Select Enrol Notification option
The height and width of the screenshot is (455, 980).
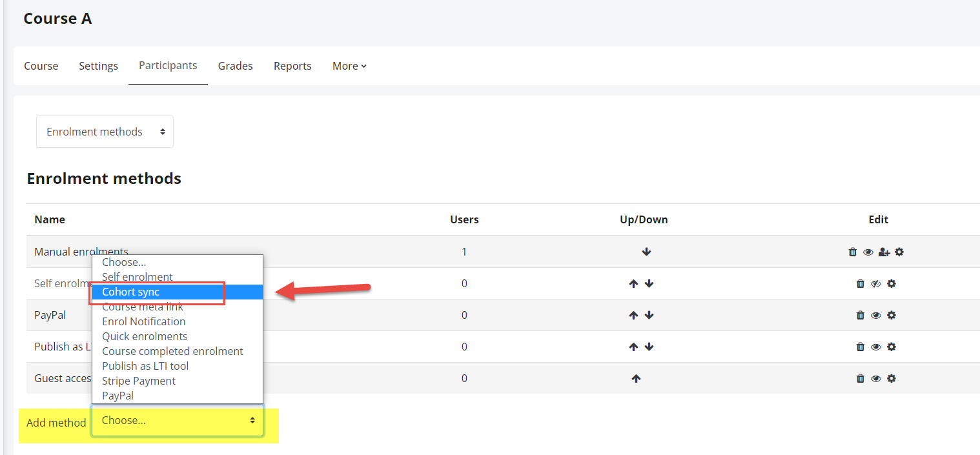(178, 321)
